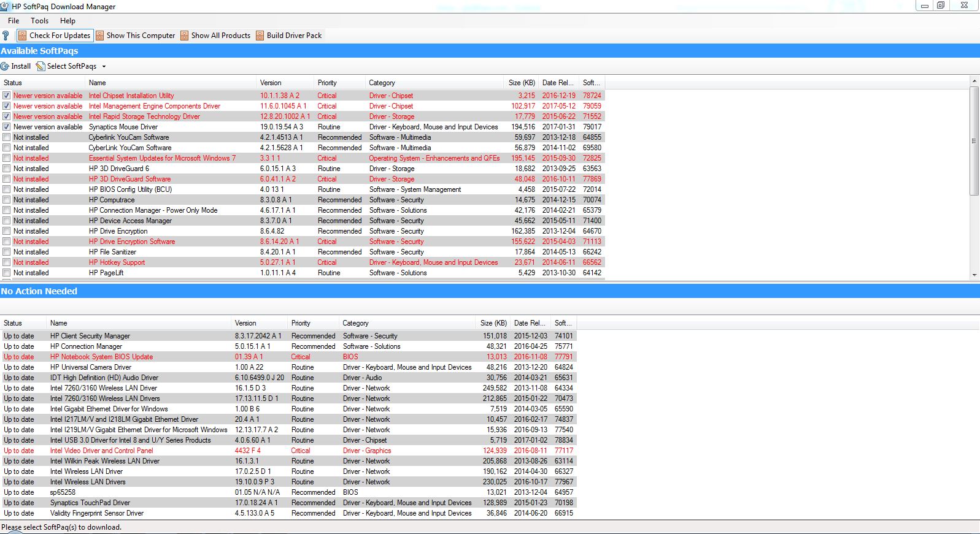The width and height of the screenshot is (980, 534).
Task: Click Build Driver Pack button
Action: click(x=289, y=36)
